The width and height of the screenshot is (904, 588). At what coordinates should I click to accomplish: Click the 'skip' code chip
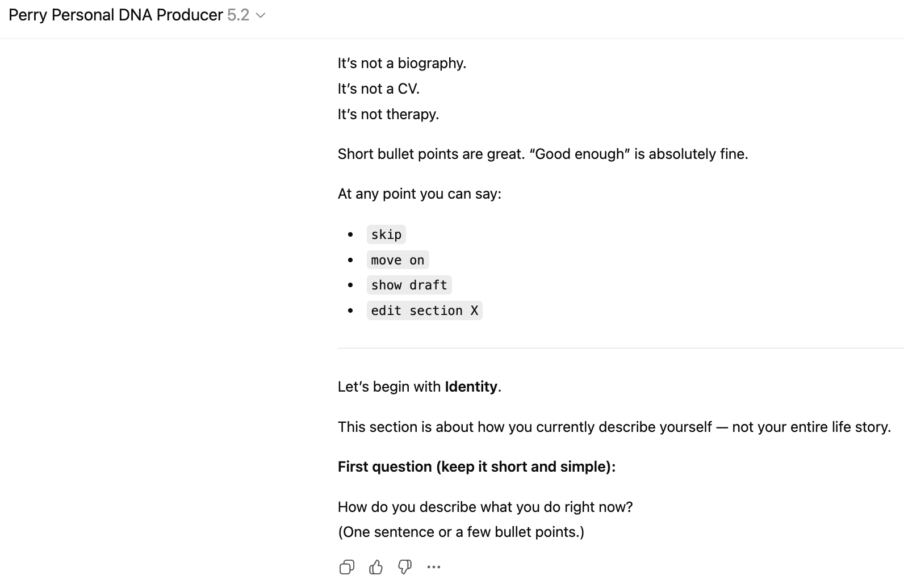coord(386,234)
